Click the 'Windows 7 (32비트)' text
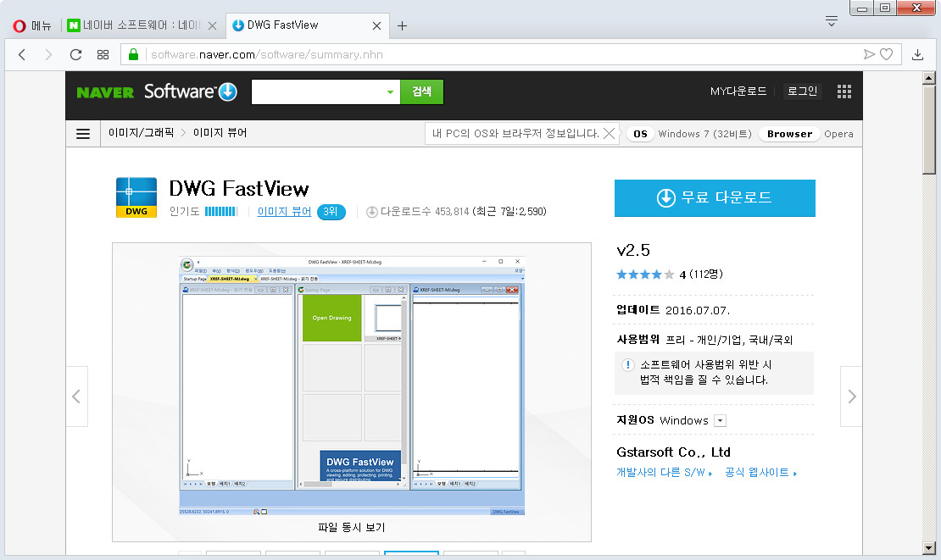This screenshot has width=941, height=560. coord(704,134)
